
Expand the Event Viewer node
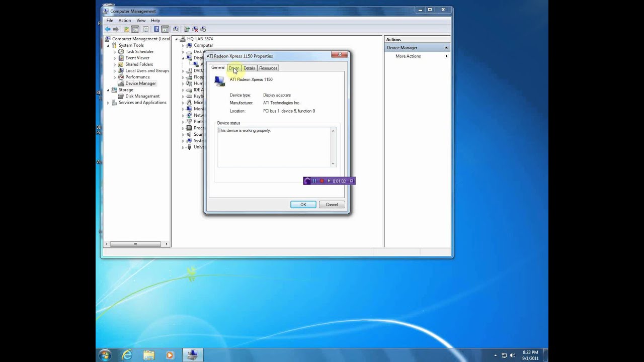[115, 58]
